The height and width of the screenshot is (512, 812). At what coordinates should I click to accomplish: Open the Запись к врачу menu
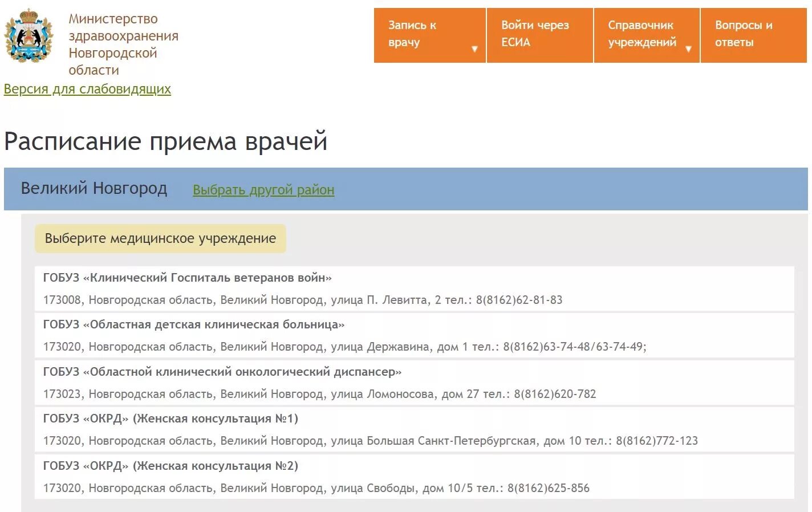coord(429,35)
